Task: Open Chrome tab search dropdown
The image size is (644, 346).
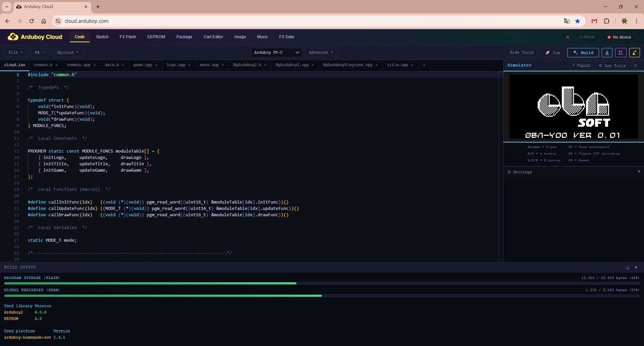Action: 5,6
